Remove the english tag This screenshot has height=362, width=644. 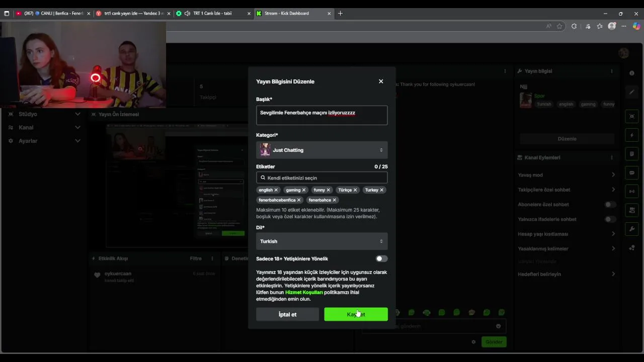[276, 190]
